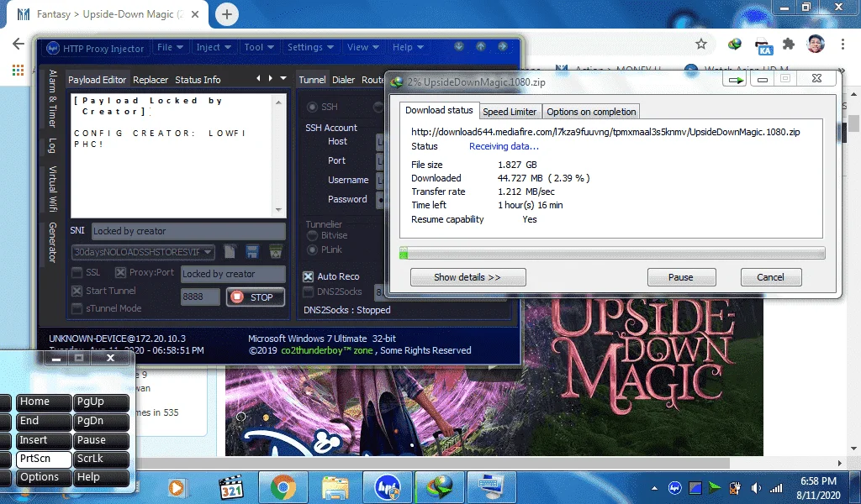Open the File dropdown menu

(x=170, y=47)
